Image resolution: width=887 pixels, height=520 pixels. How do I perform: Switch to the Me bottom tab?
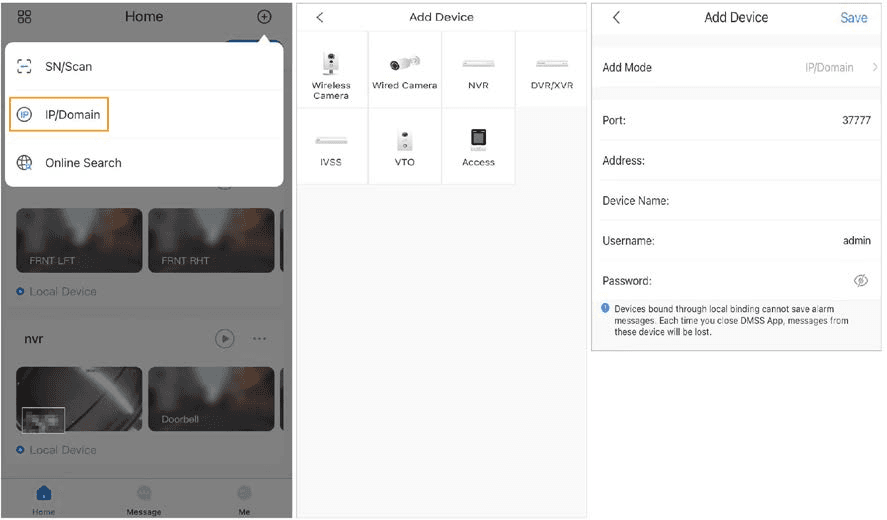click(244, 500)
